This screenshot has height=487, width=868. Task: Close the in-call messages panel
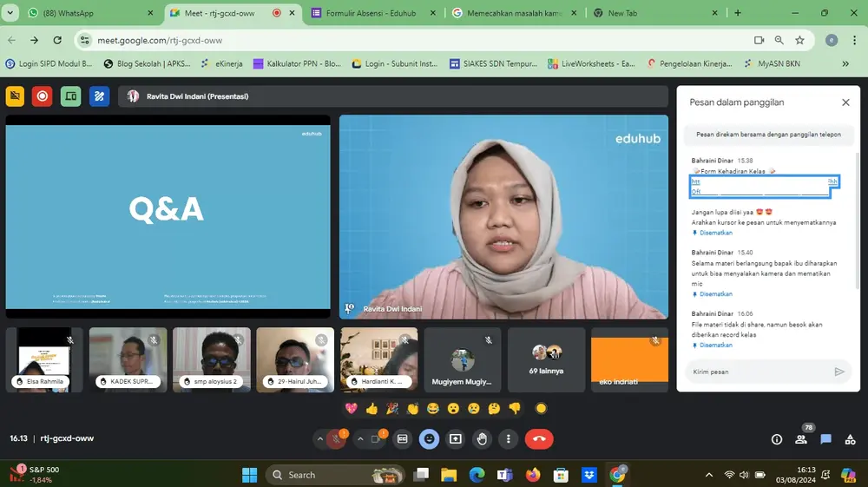click(x=845, y=102)
